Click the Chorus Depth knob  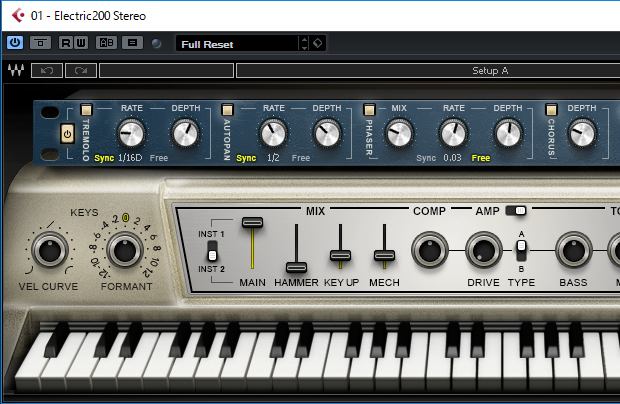click(582, 134)
